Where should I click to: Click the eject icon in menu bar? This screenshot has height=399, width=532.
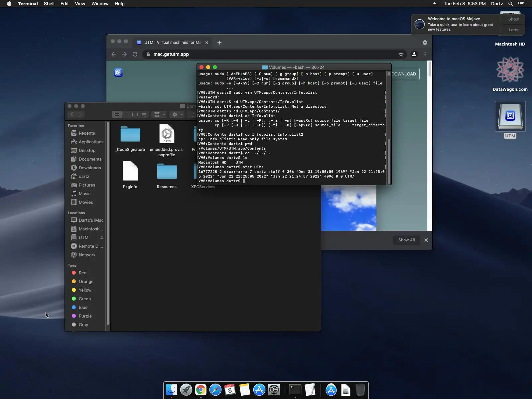435,4
